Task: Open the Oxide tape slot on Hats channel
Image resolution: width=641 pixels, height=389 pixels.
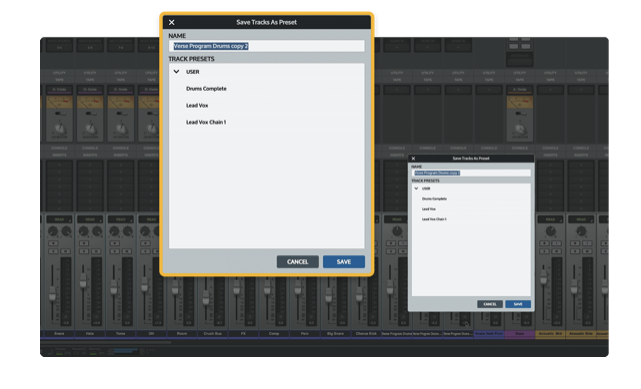Action: (90, 89)
